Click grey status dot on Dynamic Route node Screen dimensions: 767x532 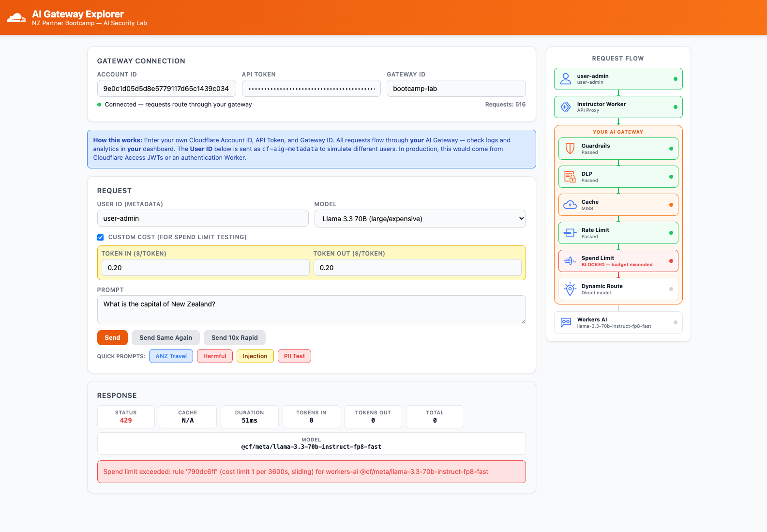(x=671, y=289)
